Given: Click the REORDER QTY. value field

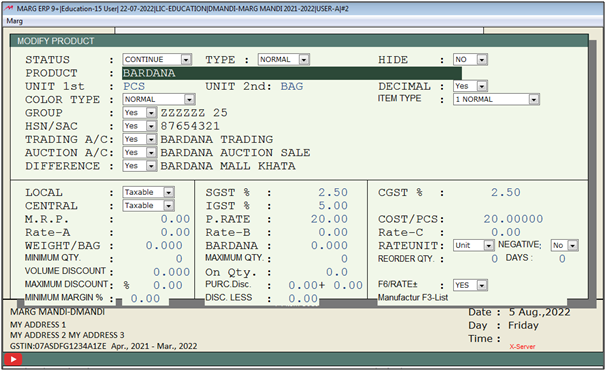Looking at the screenshot, I should tap(494, 259).
